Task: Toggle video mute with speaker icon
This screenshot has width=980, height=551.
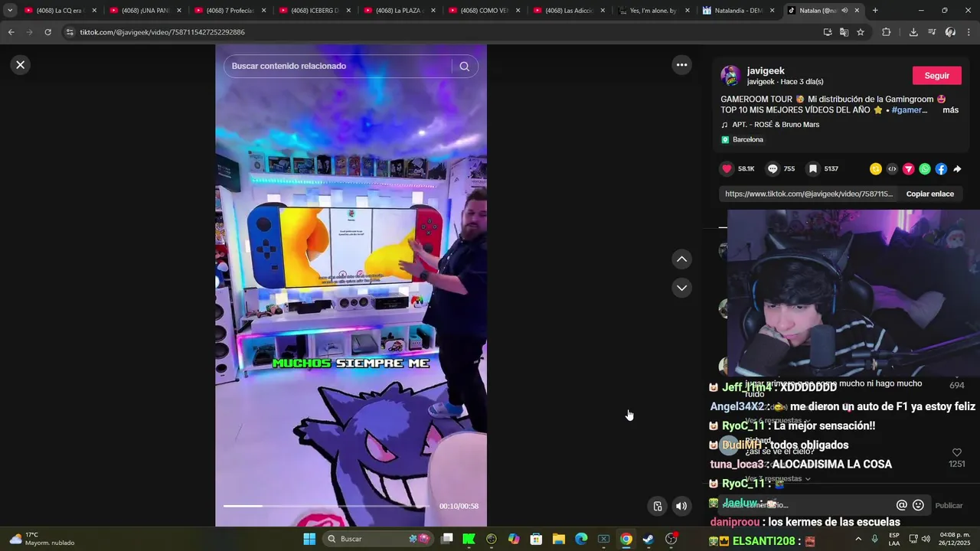Action: coord(681,506)
